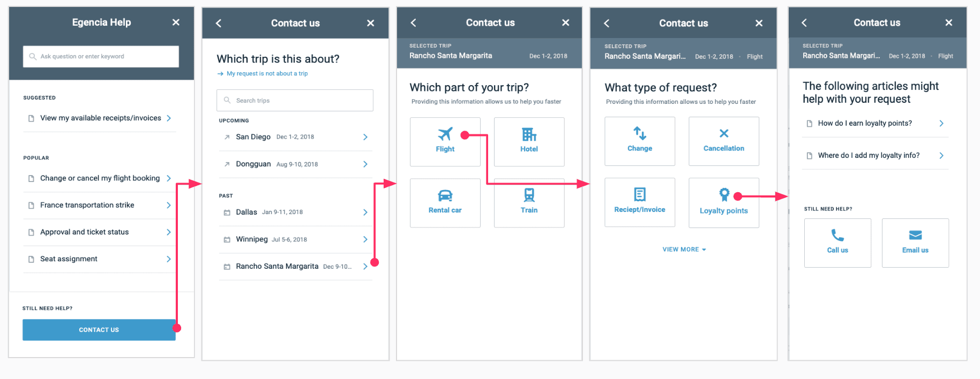Select the Cancellation X icon tile
The width and height of the screenshot is (980, 379).
tap(724, 141)
